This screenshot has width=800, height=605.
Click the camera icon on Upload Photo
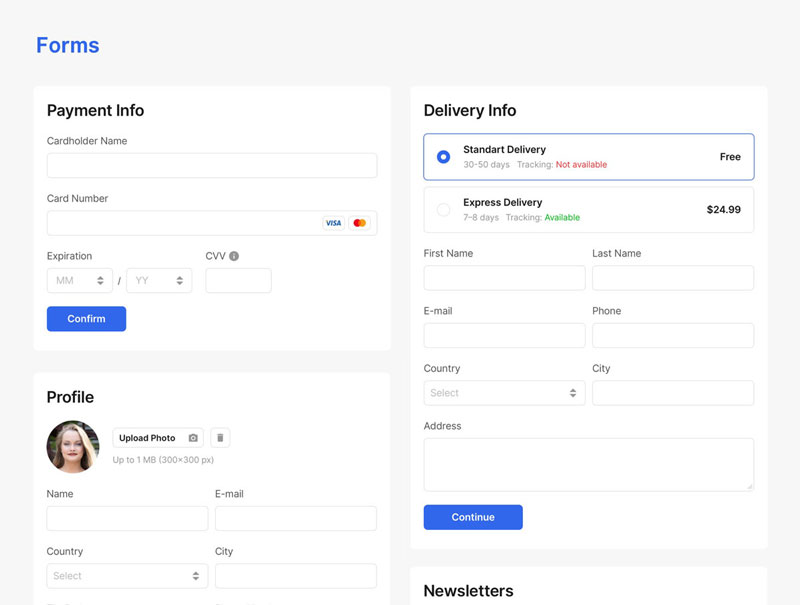(x=193, y=438)
